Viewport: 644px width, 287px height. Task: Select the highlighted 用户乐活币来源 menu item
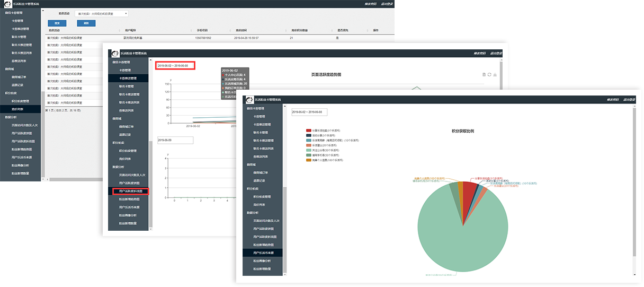pyautogui.click(x=264, y=253)
